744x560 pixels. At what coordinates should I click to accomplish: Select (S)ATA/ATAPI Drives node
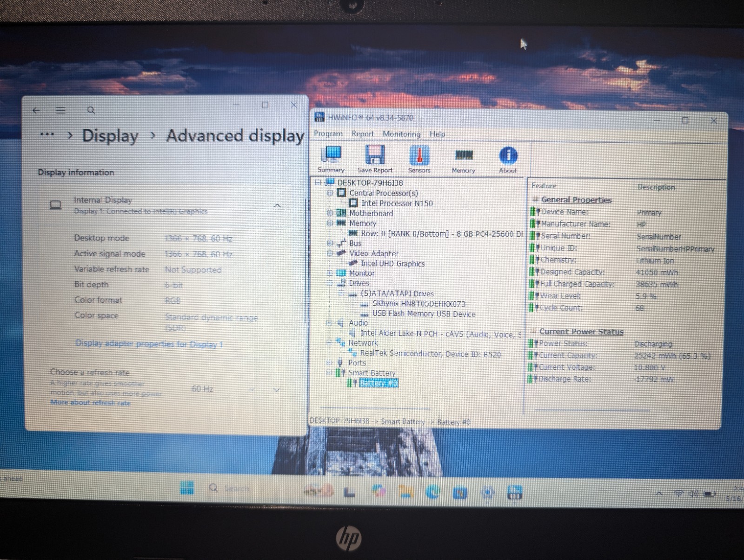pyautogui.click(x=397, y=293)
